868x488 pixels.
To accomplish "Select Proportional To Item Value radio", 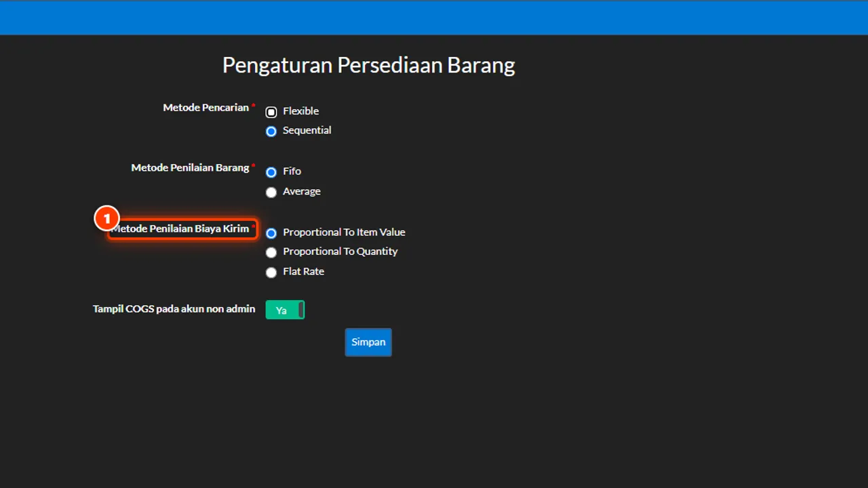I will coord(271,233).
